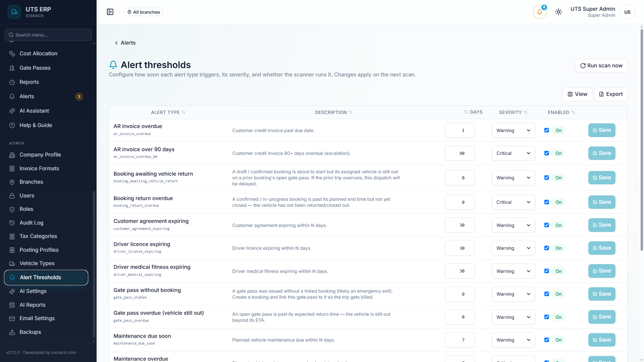Click the Invoice Formats icon
644x362 pixels.
click(12, 169)
